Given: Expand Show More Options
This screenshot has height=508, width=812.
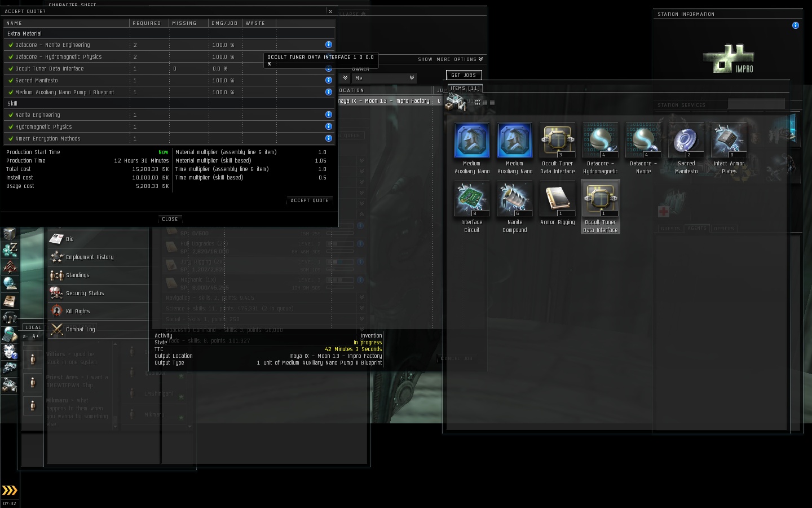Looking at the screenshot, I should coord(450,59).
